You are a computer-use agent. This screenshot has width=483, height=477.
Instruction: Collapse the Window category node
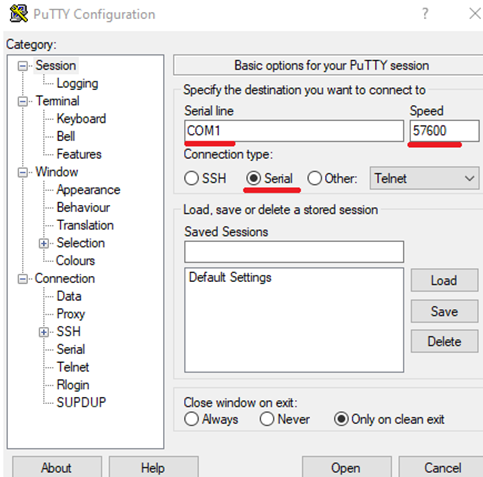pos(23,172)
